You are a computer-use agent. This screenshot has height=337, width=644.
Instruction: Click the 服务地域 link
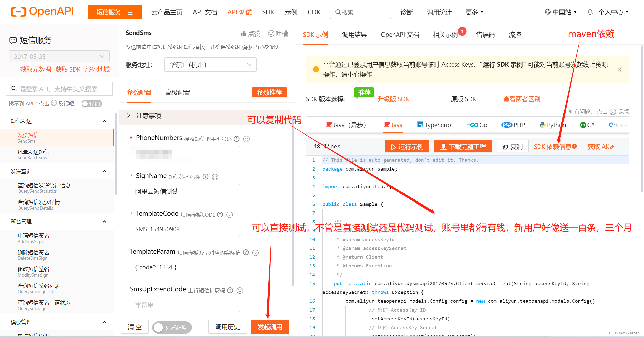pyautogui.click(x=97, y=69)
